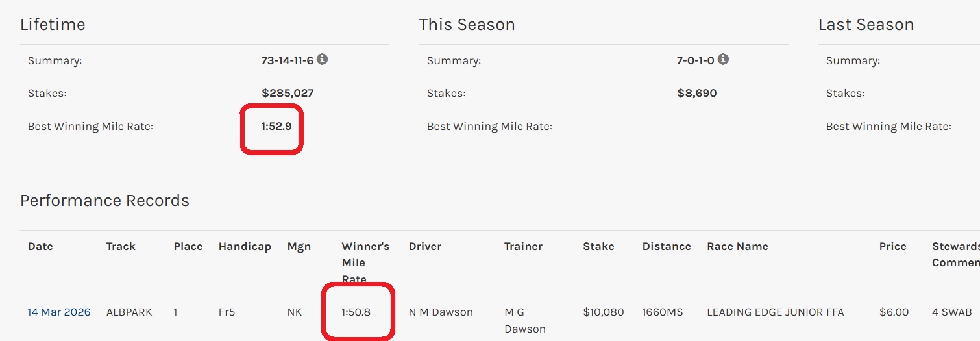Viewport: 980px width, 341px height.
Task: Click the Handicap column header
Action: coord(245,247)
